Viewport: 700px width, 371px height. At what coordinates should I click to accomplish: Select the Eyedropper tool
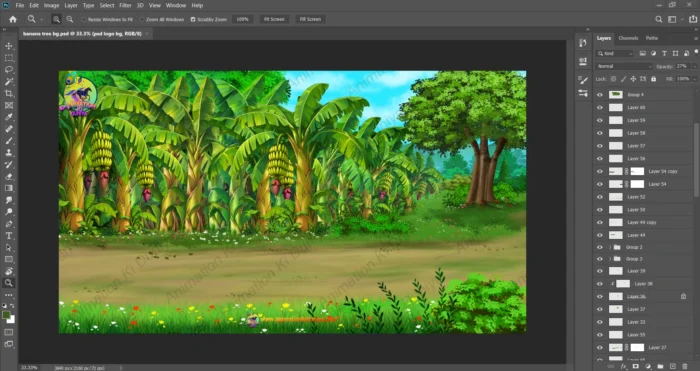coord(8,117)
